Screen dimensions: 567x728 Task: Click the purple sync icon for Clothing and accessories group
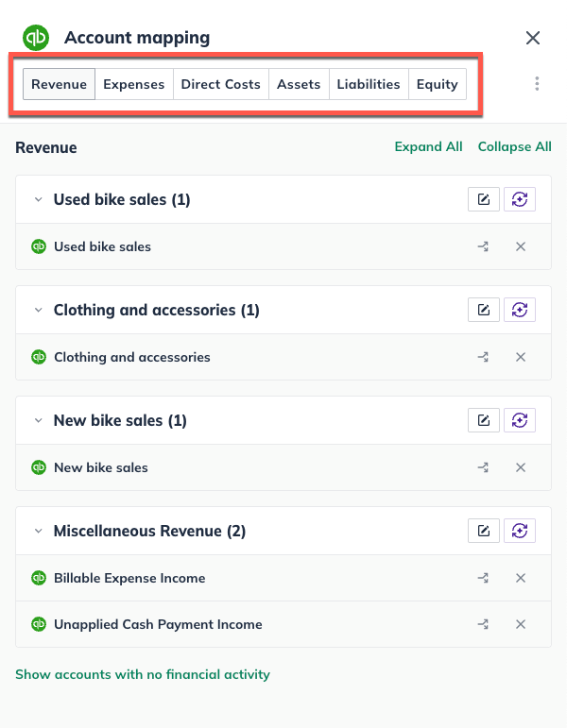[x=520, y=310]
